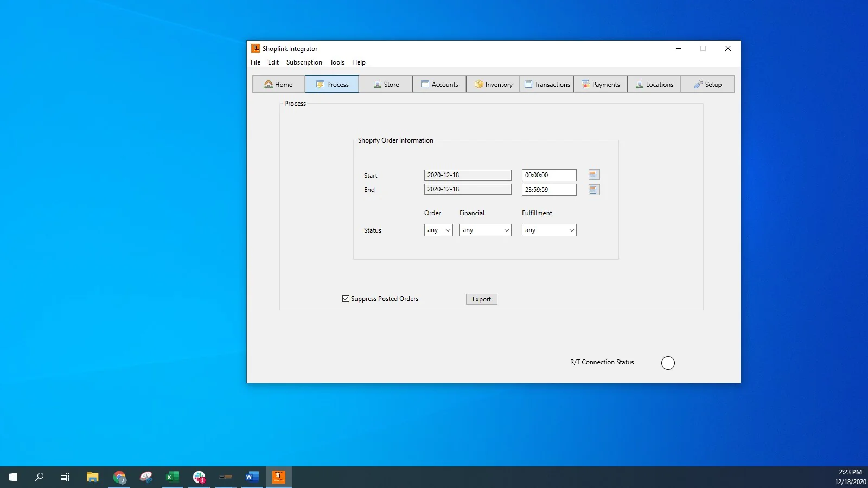Viewport: 868px width, 488px height.
Task: Open the calendar picker for End date
Action: pos(593,190)
